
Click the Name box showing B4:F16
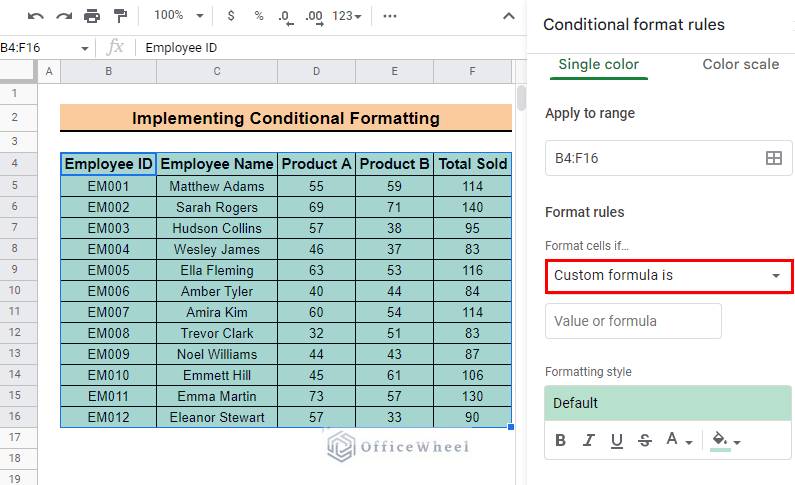pos(40,48)
